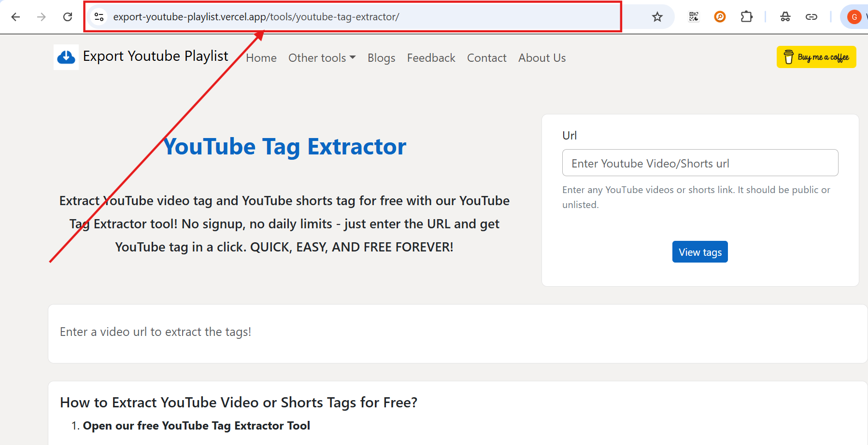Viewport: 868px width, 445px height.
Task: Bookmark this page using the star icon
Action: [x=657, y=16]
